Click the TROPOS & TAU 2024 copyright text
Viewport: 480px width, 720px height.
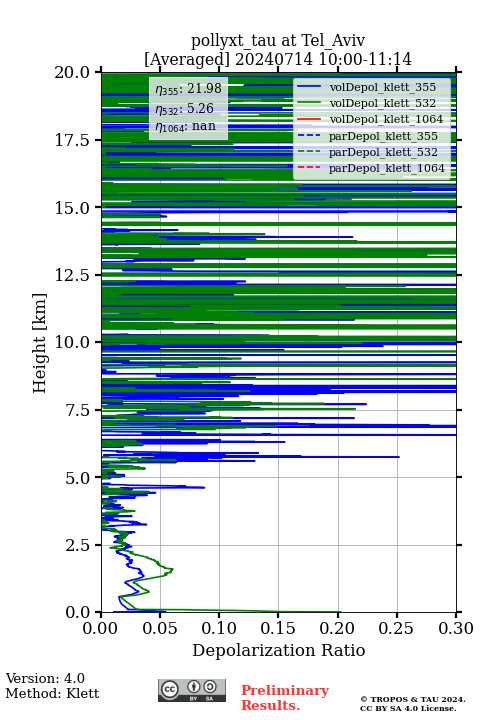(x=413, y=700)
